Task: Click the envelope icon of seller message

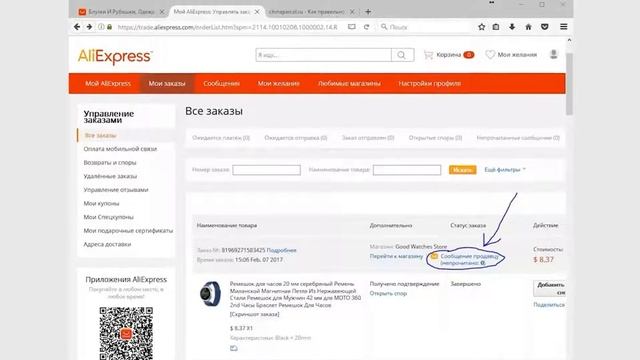Action: (x=434, y=256)
